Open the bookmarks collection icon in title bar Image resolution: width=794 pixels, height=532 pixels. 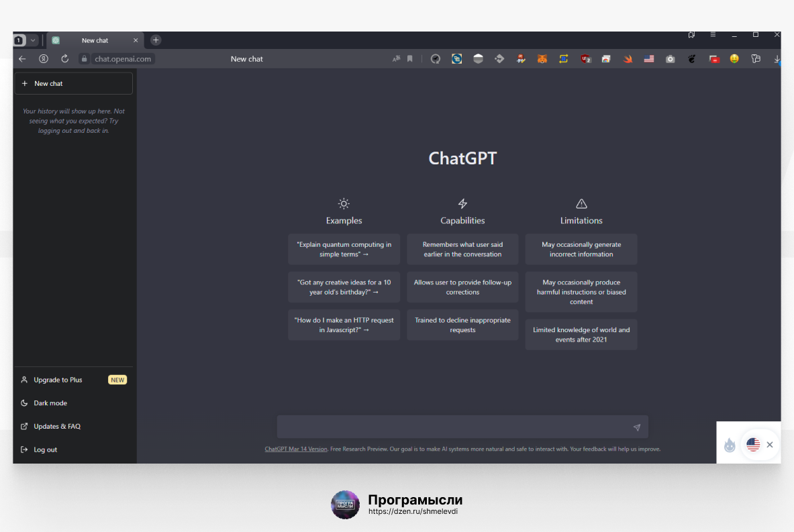691,34
